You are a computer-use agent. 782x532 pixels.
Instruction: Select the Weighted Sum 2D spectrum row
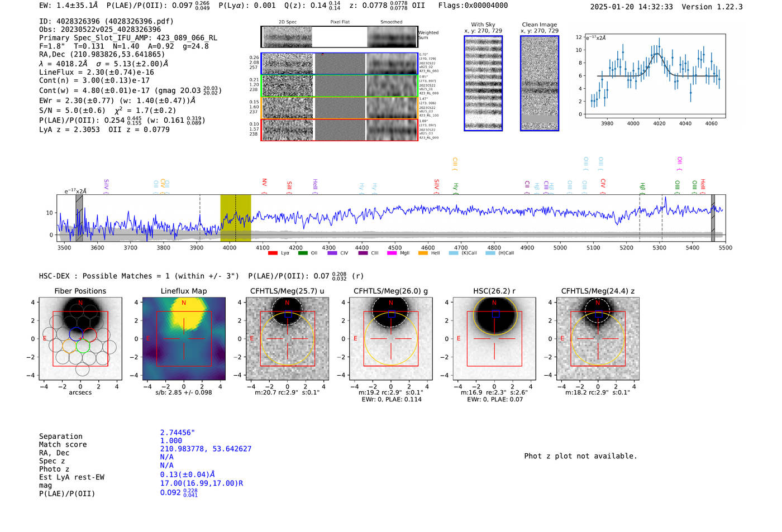click(340, 37)
